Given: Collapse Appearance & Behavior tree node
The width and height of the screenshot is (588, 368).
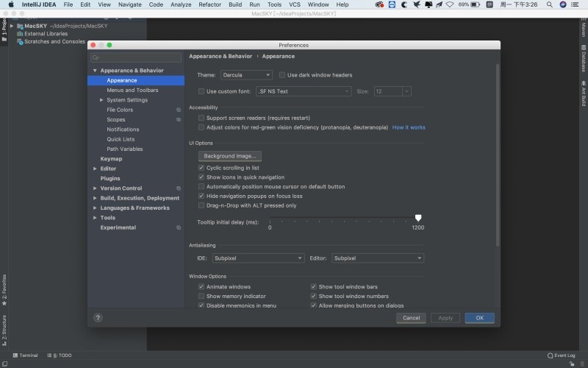Looking at the screenshot, I should (x=95, y=71).
